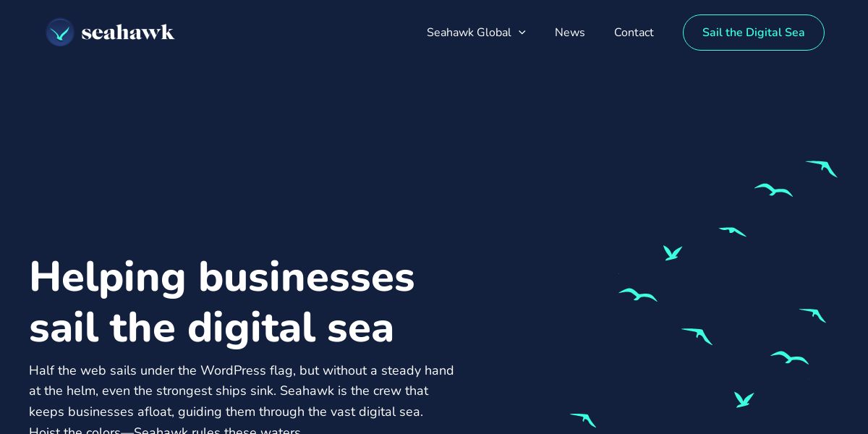868x434 pixels.
Task: Click the lower V-shaped bird with raised wings
Action: [x=744, y=399]
